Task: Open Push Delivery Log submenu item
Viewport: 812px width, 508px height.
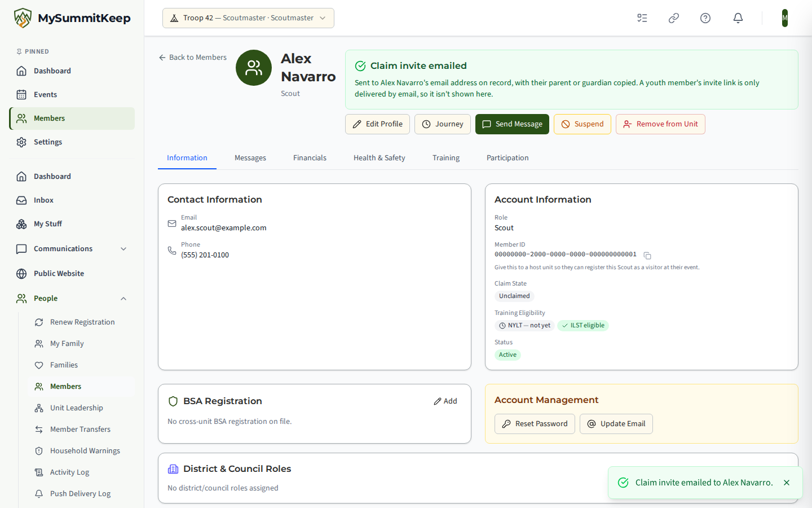Action: click(x=82, y=494)
